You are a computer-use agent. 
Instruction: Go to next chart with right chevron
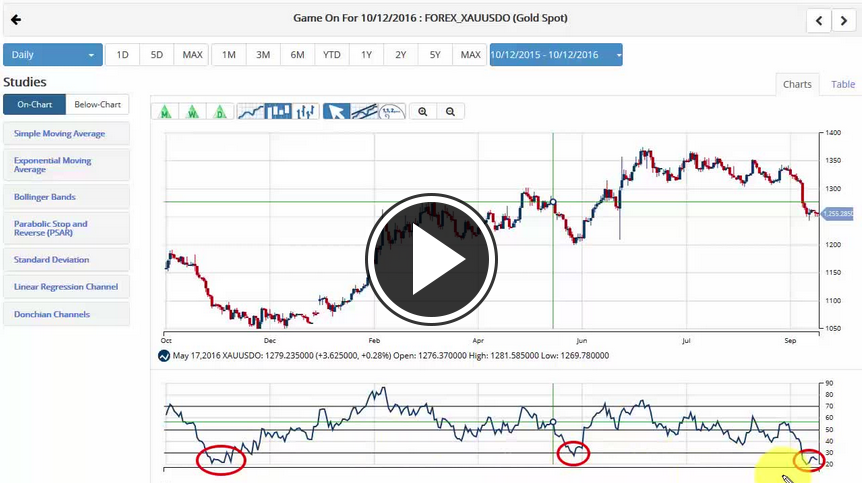[x=844, y=21]
